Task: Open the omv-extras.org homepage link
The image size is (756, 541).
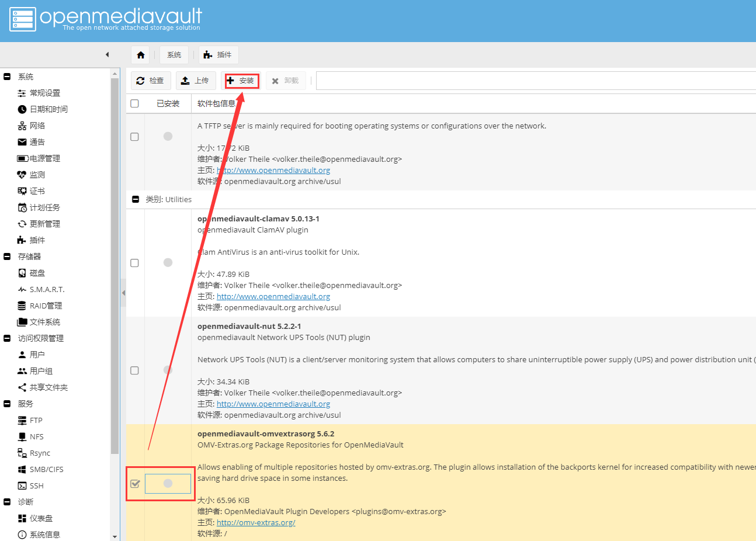Action: (256, 522)
